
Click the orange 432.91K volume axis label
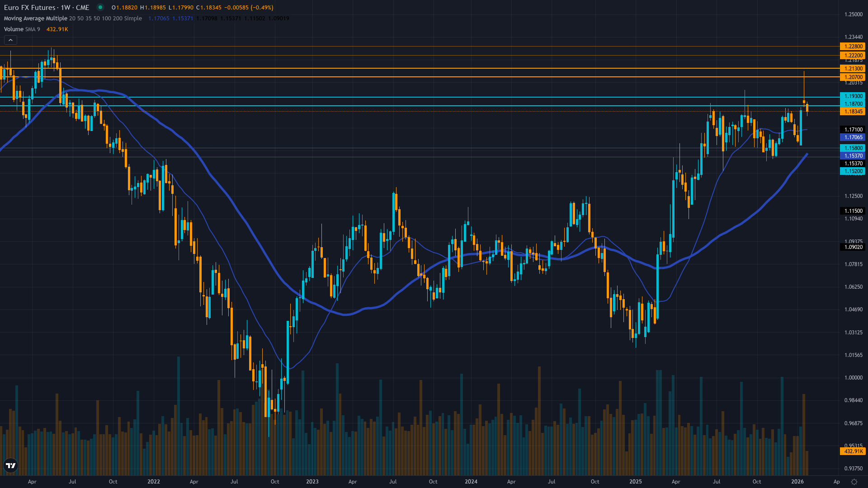pyautogui.click(x=853, y=451)
